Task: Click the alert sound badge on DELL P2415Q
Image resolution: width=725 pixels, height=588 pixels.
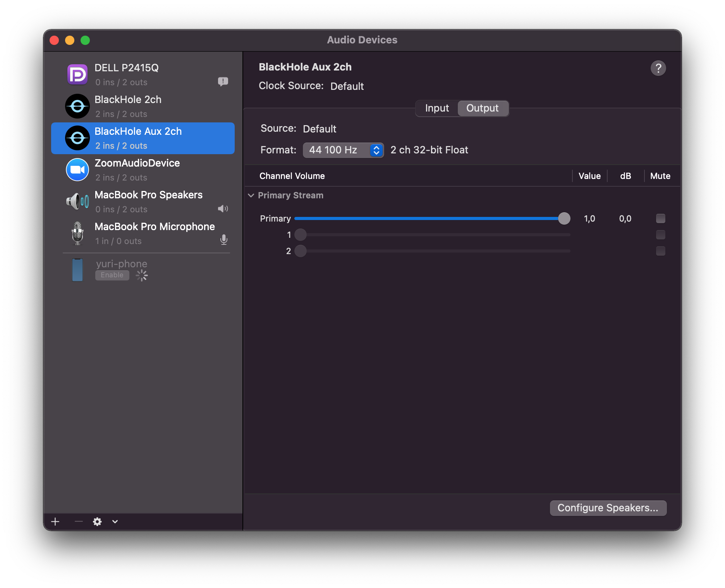Action: [x=223, y=81]
